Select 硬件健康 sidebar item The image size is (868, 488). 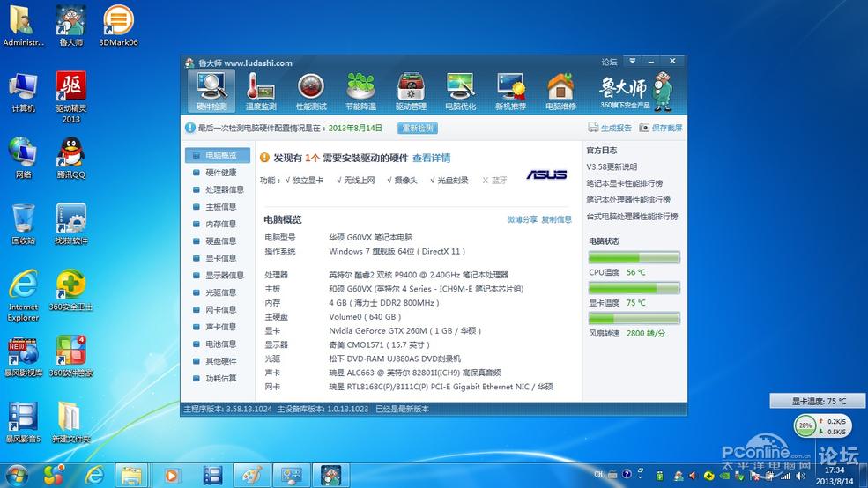tap(218, 173)
